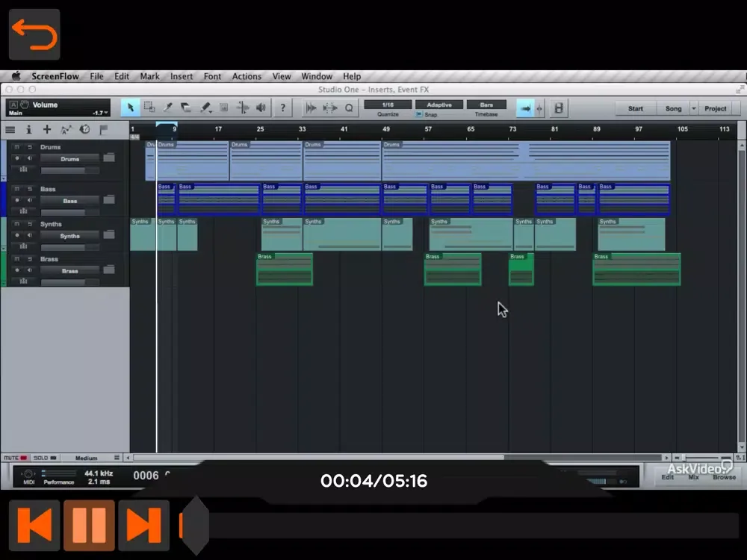
Task: Pause the video playback
Action: tap(89, 525)
